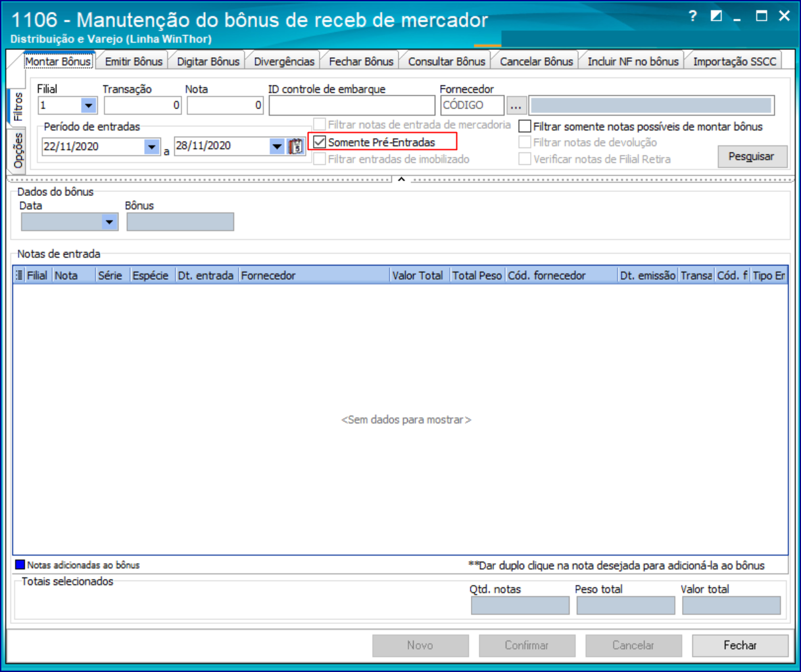
Task: Switch to Emitir Bônus tab
Action: point(133,61)
